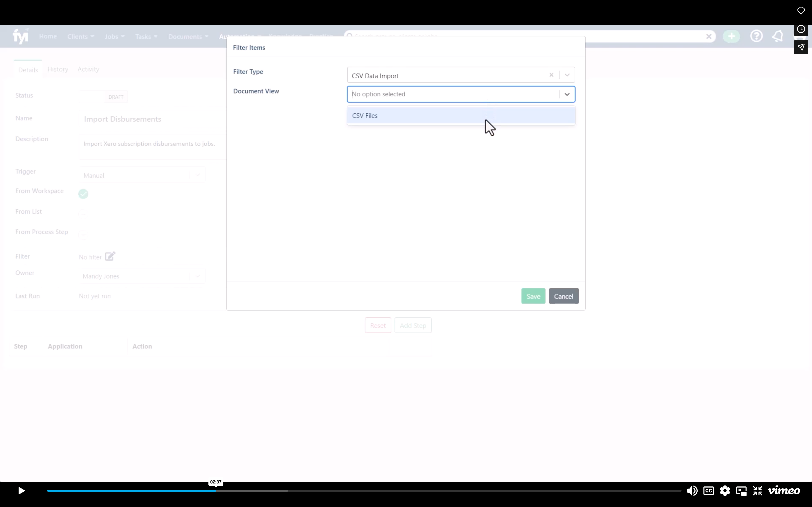Screen dimensions: 812x507
Task: Collapse the Document View dropdown chevron
Action: [x=567, y=94]
